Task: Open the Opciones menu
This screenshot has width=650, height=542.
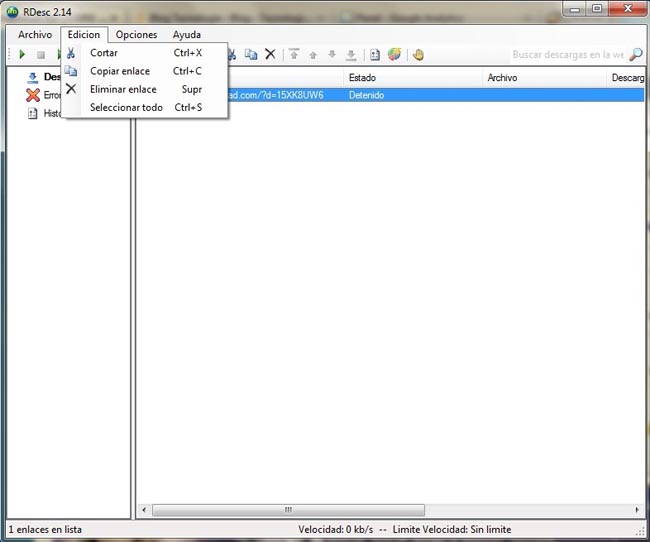Action: [x=136, y=35]
